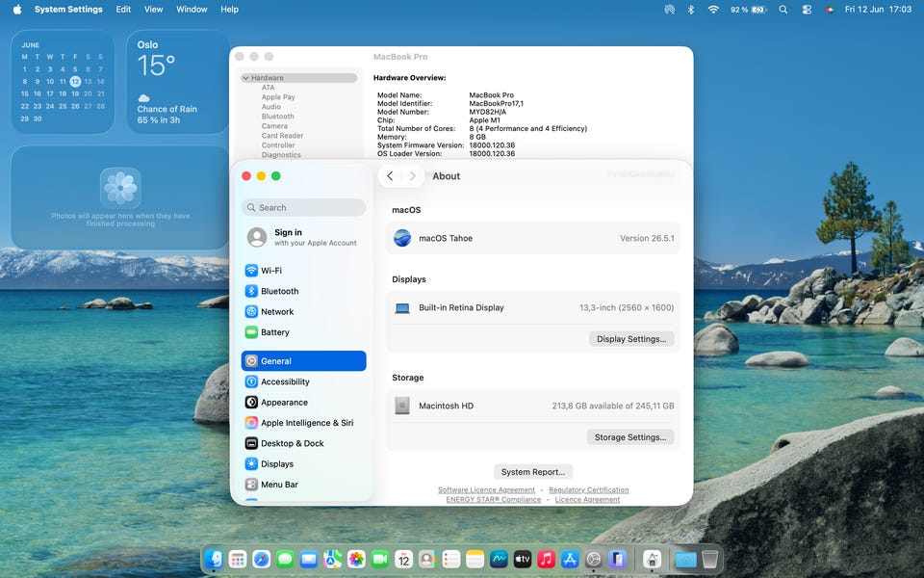Open Messages from the Dock
Image resolution: width=924 pixels, height=578 pixels.
[x=285, y=559]
